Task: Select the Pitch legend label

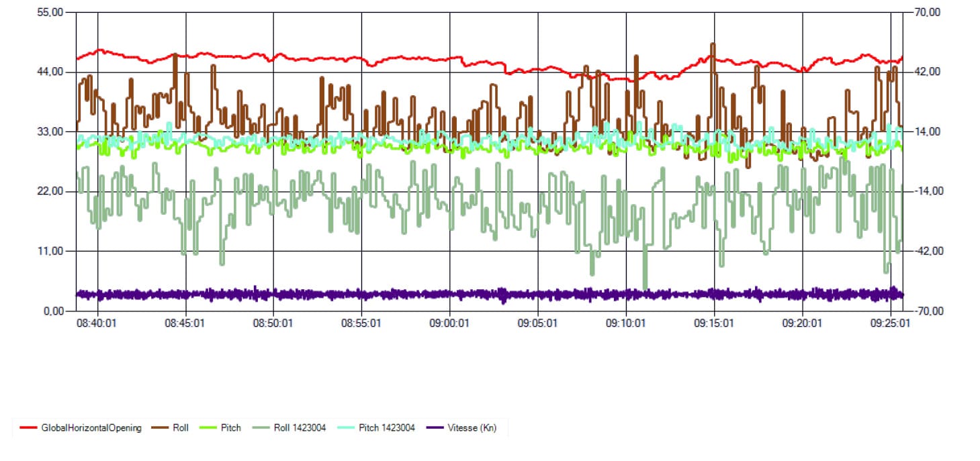Action: (x=230, y=427)
